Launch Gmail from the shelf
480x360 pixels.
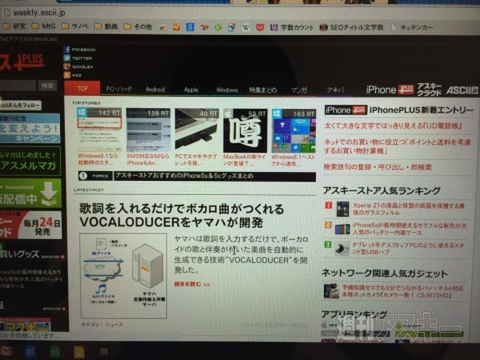pos(6,351)
